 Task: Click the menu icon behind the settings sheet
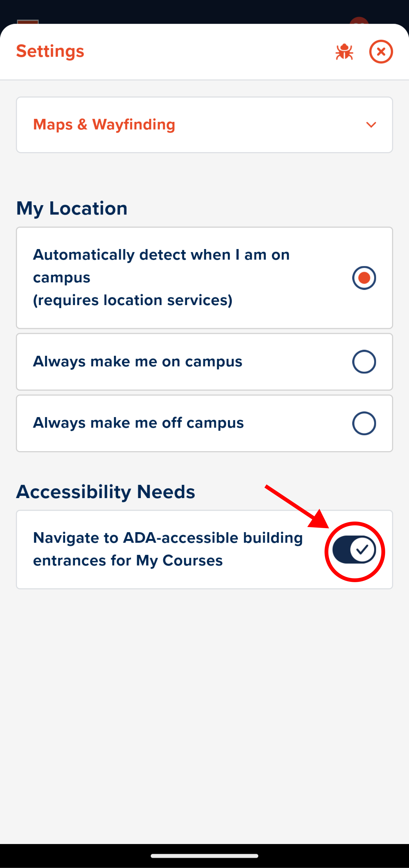(x=28, y=21)
